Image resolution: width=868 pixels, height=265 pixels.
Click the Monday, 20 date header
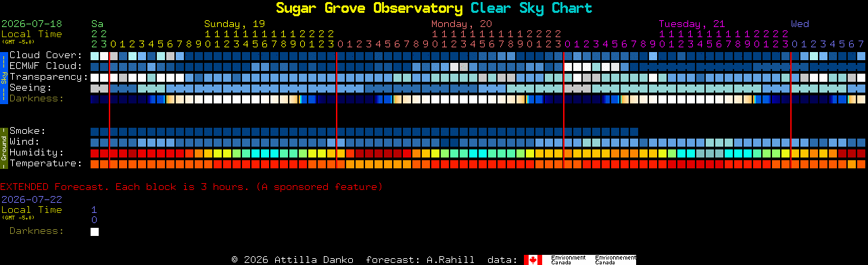pos(462,24)
